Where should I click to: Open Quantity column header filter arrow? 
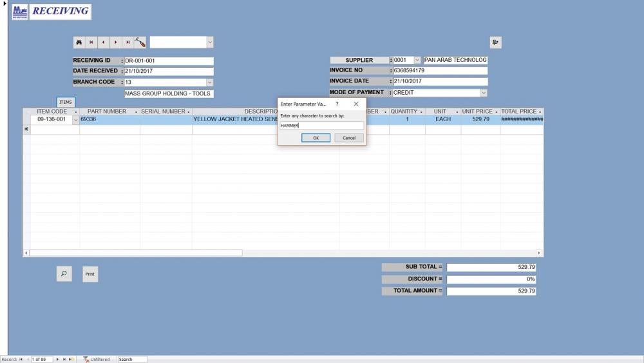pos(421,112)
